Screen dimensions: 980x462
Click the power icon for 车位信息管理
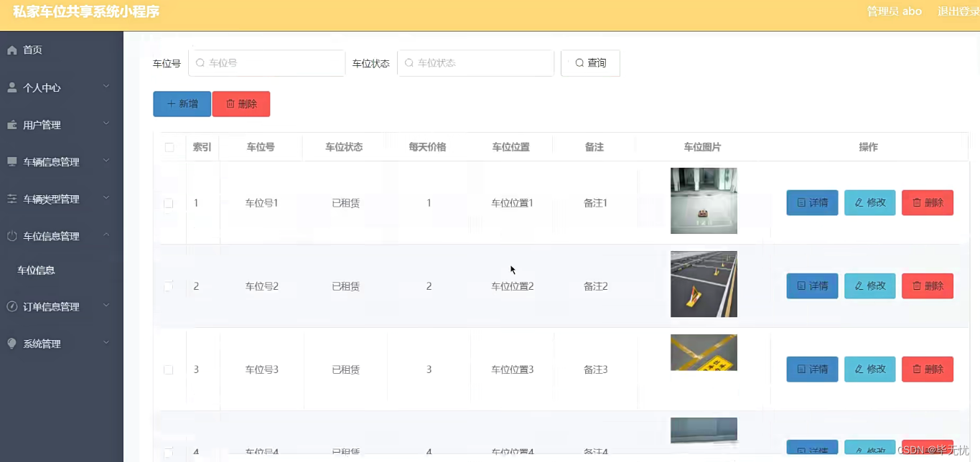[x=11, y=236]
